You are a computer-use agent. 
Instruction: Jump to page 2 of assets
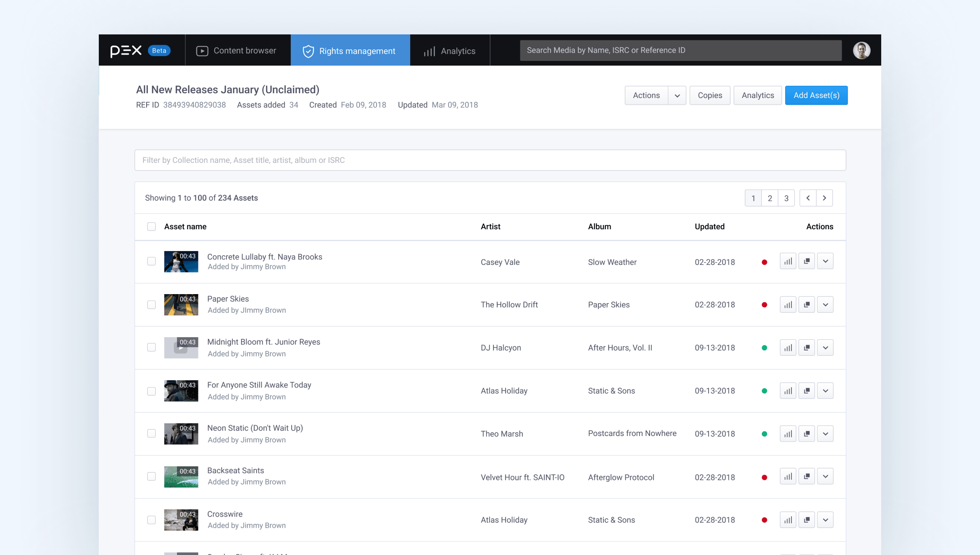click(770, 198)
